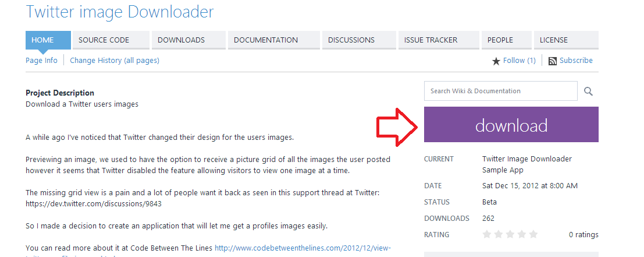Click the Page Info link

pos(41,61)
